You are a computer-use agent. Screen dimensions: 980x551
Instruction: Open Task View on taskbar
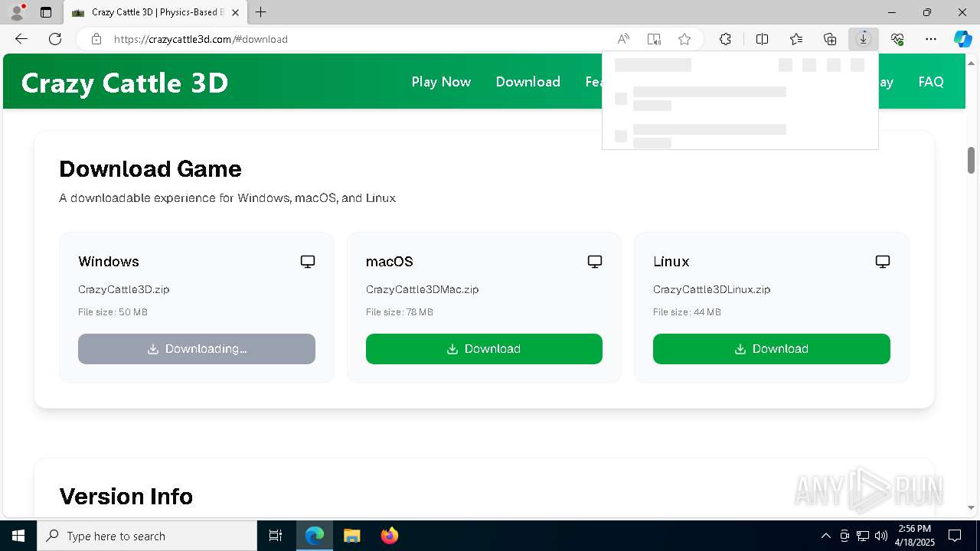276,536
